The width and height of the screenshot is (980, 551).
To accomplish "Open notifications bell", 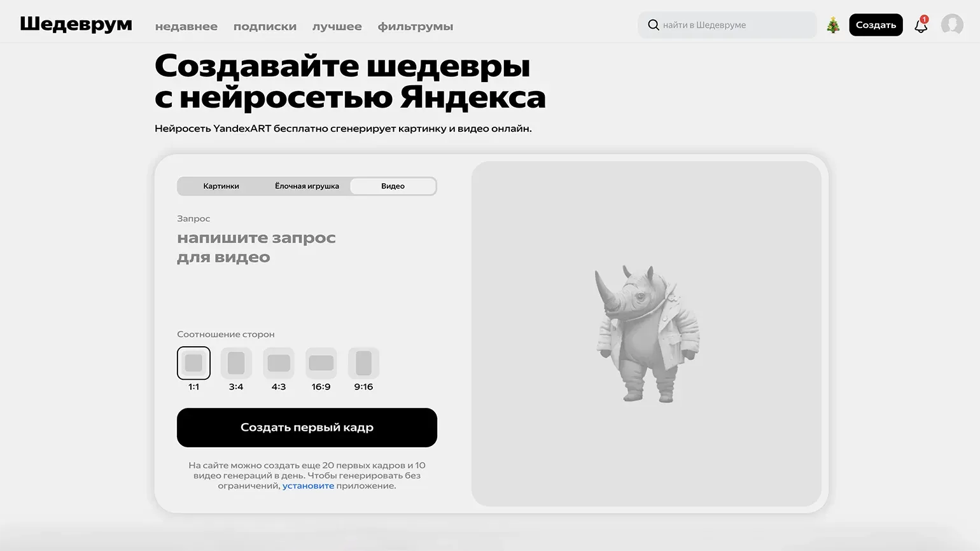I will pyautogui.click(x=921, y=25).
